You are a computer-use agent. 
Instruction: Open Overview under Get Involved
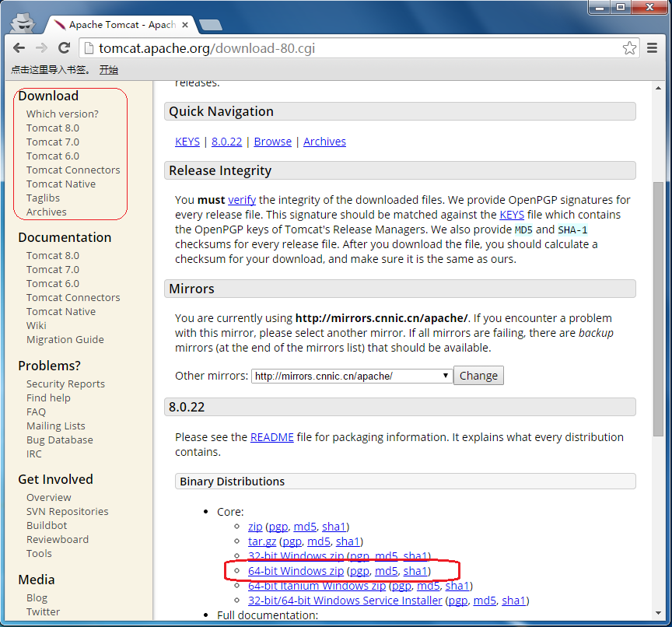point(49,498)
